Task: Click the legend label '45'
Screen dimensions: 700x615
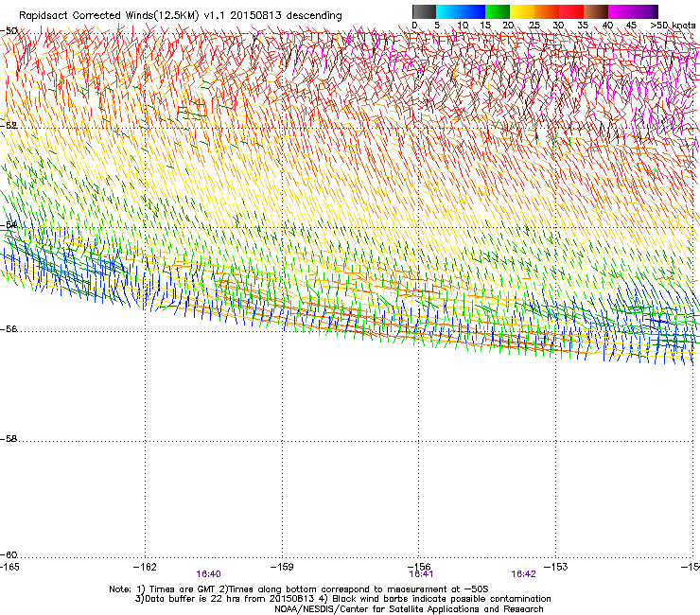Action: [631, 25]
